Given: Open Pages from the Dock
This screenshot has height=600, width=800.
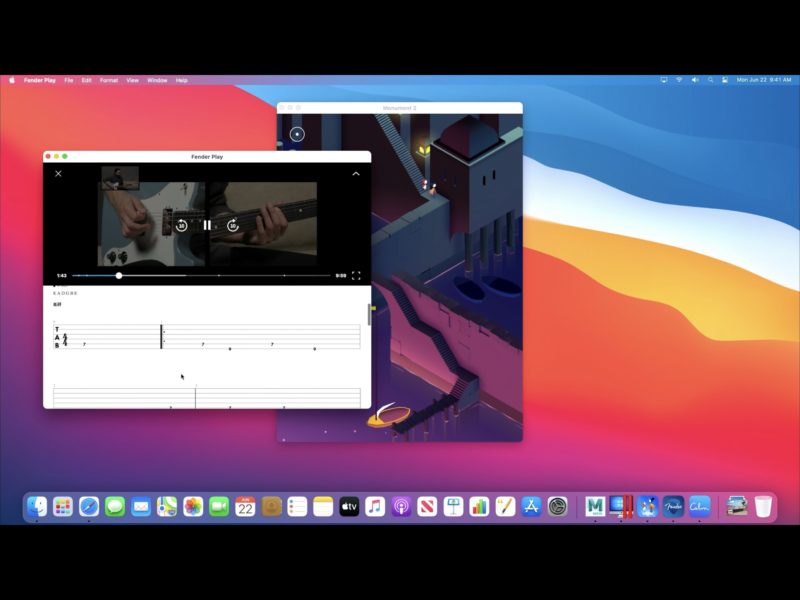Looking at the screenshot, I should pyautogui.click(x=505, y=507).
